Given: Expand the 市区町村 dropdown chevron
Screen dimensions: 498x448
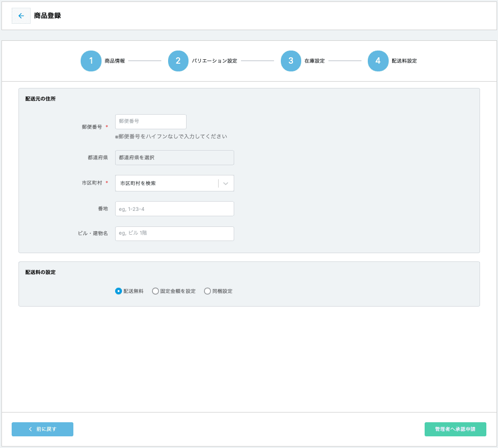Looking at the screenshot, I should (226, 184).
